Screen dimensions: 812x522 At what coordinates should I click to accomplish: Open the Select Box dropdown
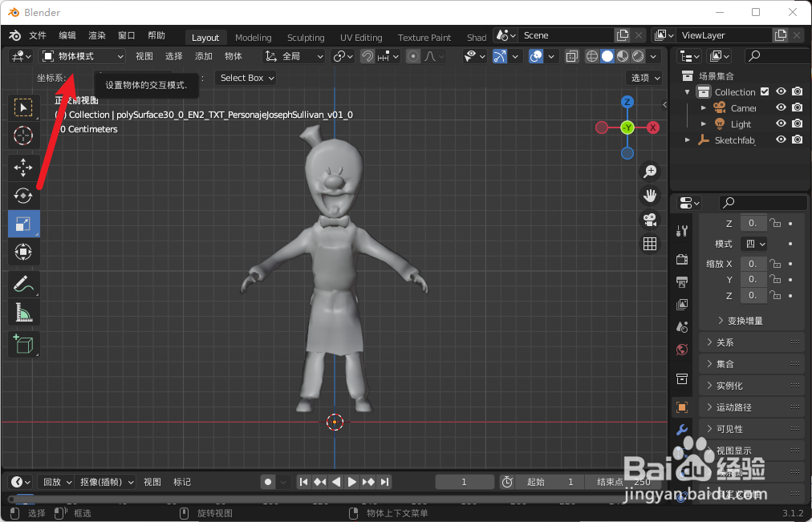(x=247, y=78)
